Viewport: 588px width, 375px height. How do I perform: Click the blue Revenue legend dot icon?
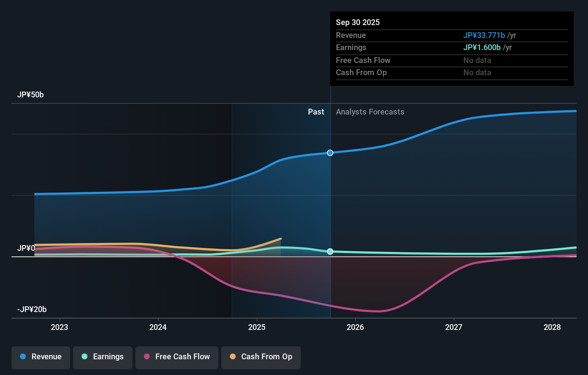pos(22,357)
